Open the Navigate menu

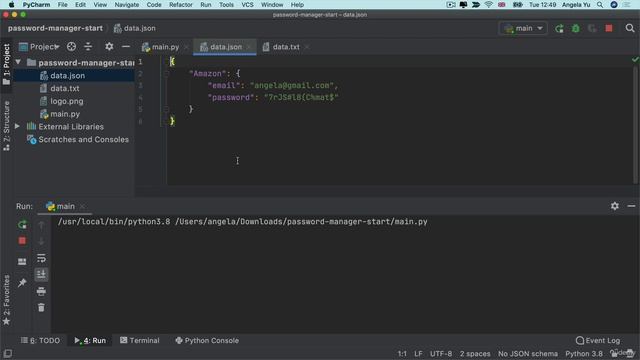coord(127,5)
